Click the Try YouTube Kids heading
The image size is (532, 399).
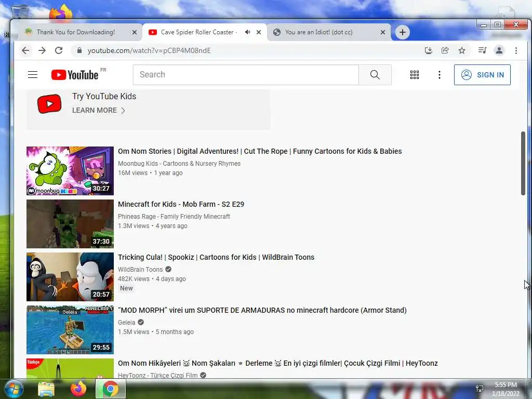(104, 96)
